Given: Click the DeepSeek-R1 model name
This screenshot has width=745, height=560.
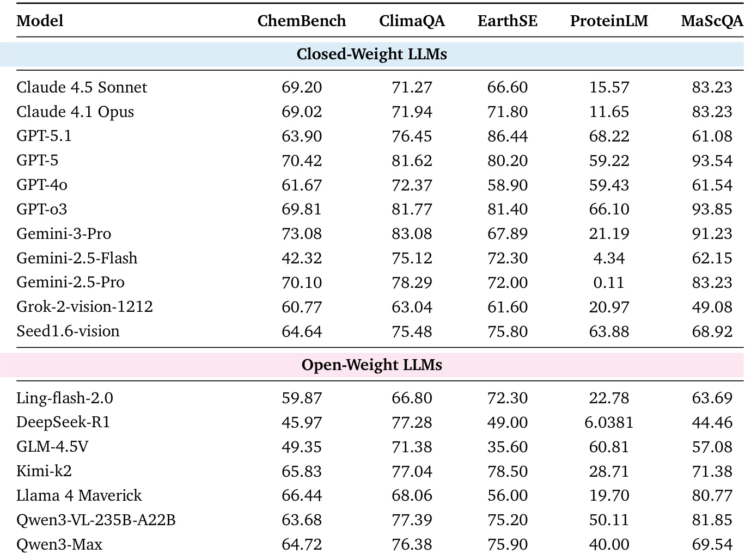Looking at the screenshot, I should click(63, 422).
